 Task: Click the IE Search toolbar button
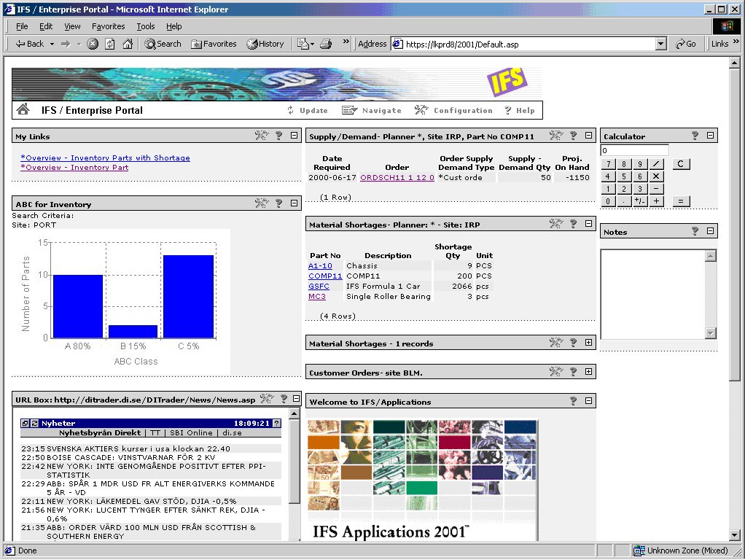[x=163, y=44]
